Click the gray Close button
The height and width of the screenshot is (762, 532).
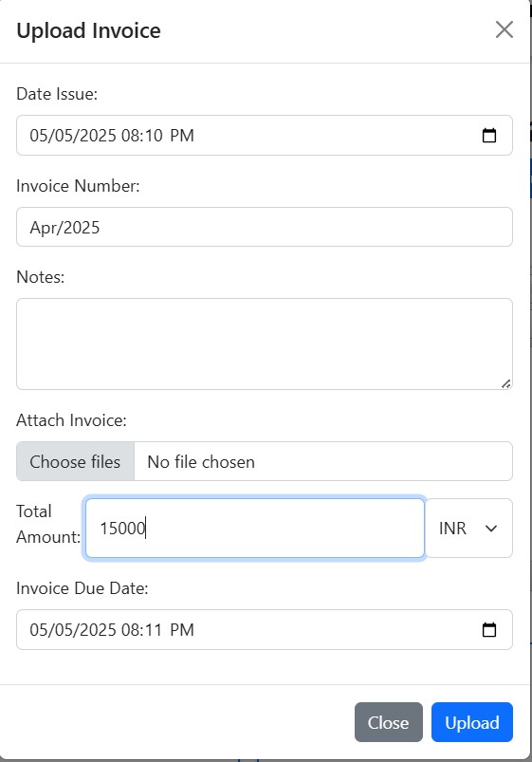(388, 722)
